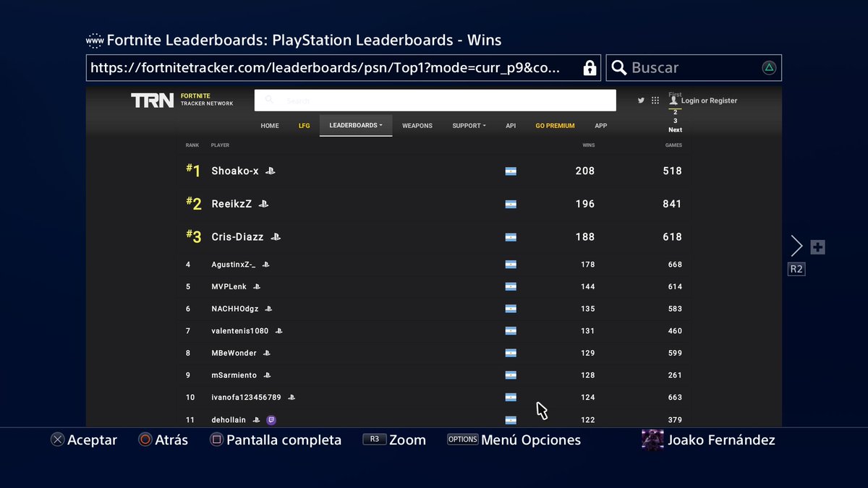Open player ReeikzZ profile
Viewport: 868px width, 488px height.
pos(231,204)
